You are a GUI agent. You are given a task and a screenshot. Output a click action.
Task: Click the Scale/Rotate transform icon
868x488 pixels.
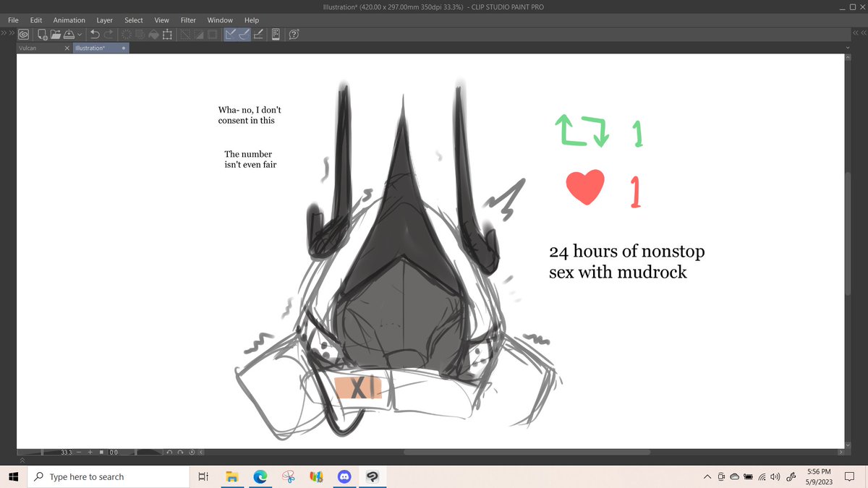point(167,34)
